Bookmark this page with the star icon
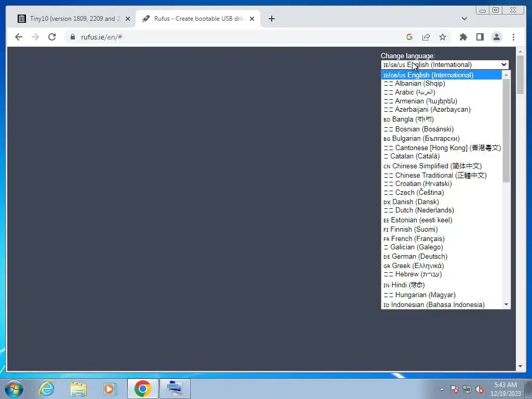The width and height of the screenshot is (532, 399). [443, 37]
